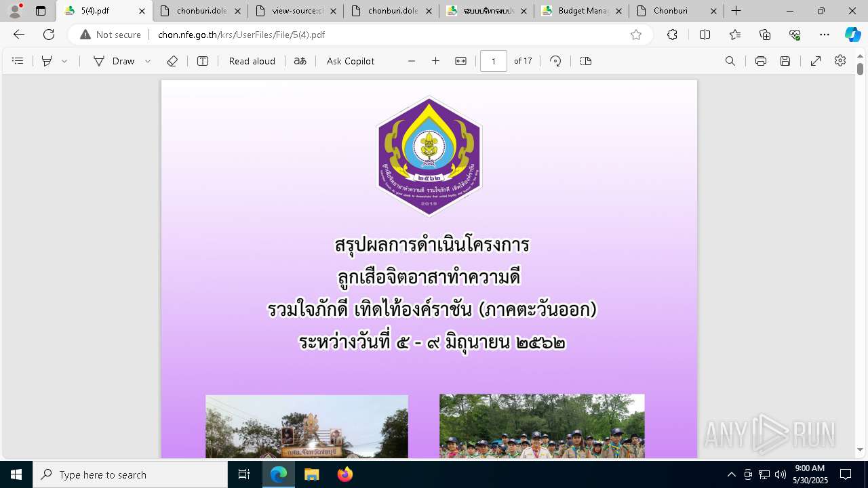Image resolution: width=868 pixels, height=488 pixels.
Task: Enter PDF full screen mode
Action: (x=816, y=61)
